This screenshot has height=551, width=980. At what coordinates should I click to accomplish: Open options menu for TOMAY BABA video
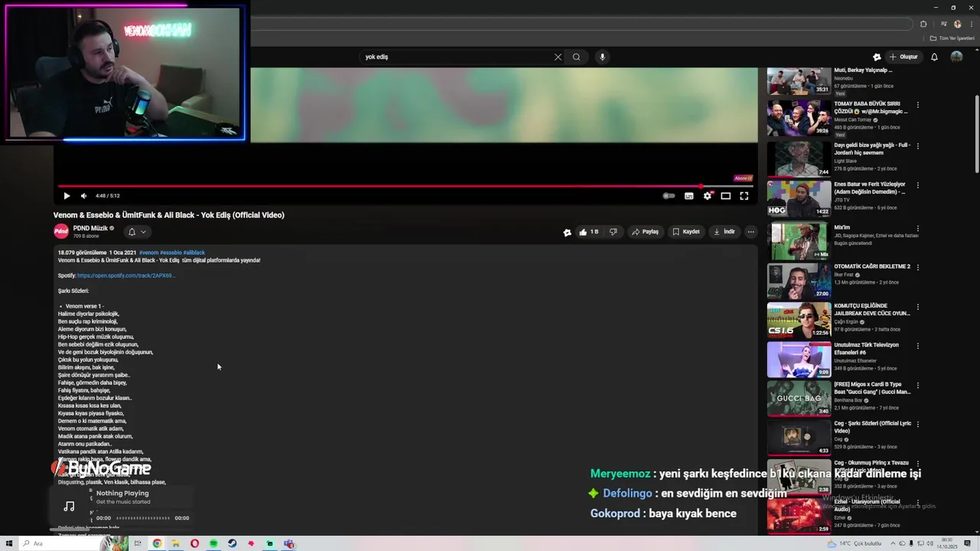[917, 105]
